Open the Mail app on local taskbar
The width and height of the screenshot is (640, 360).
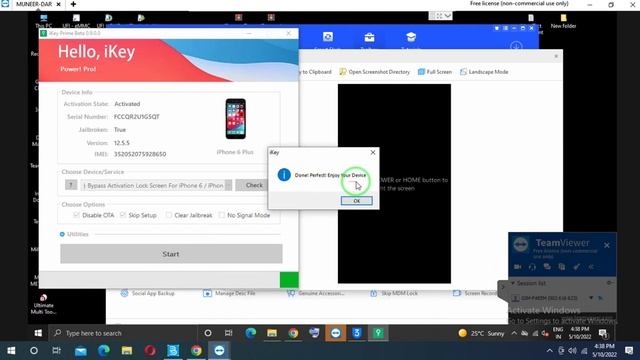point(80,351)
